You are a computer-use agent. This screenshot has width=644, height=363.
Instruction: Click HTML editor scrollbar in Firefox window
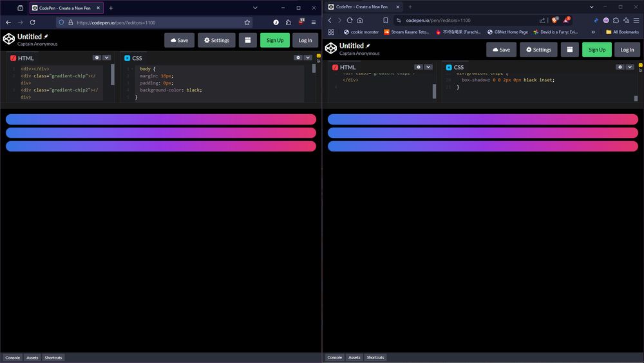[113, 75]
